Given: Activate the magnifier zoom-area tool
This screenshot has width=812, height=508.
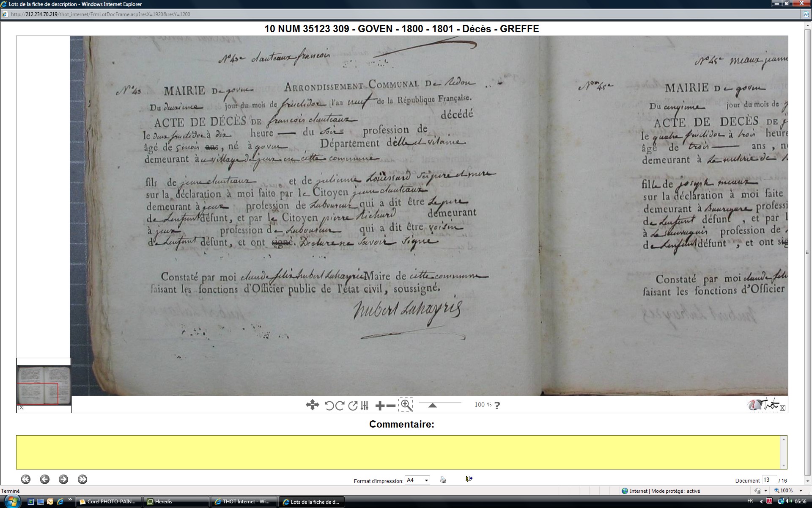Looking at the screenshot, I should click(x=406, y=405).
